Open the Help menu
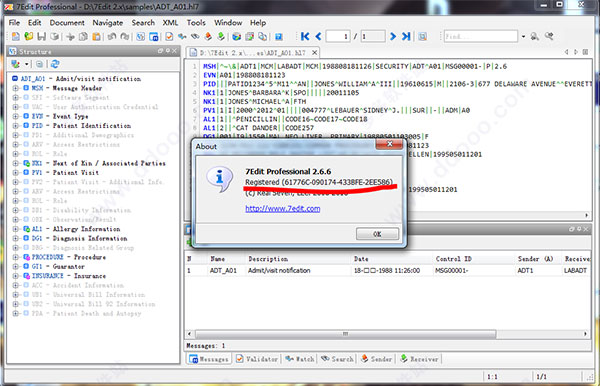Image resolution: width=600 pixels, height=386 pixels. point(258,23)
